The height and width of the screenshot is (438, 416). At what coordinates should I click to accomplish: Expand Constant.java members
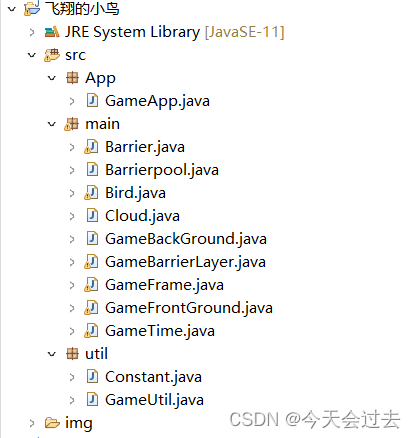(72, 377)
